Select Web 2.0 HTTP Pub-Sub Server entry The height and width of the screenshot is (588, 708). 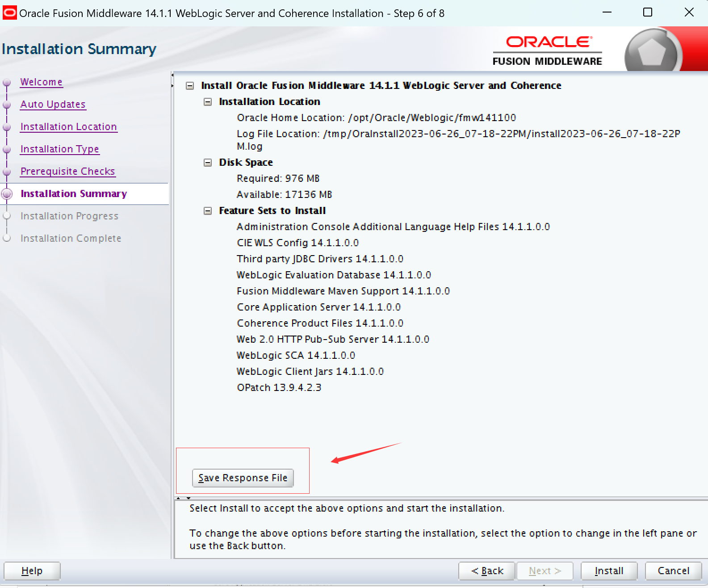(x=333, y=340)
